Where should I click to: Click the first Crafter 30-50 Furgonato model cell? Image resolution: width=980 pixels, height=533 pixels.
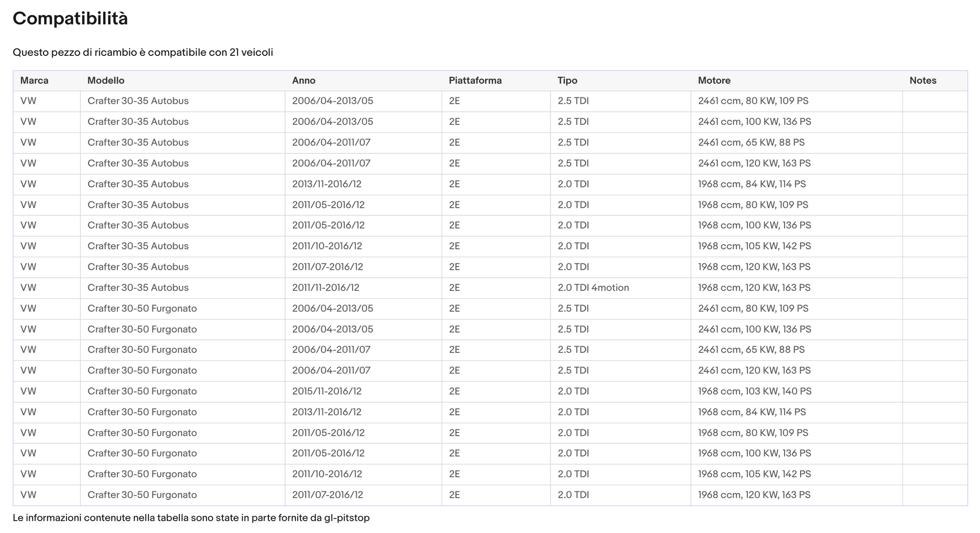[142, 309]
